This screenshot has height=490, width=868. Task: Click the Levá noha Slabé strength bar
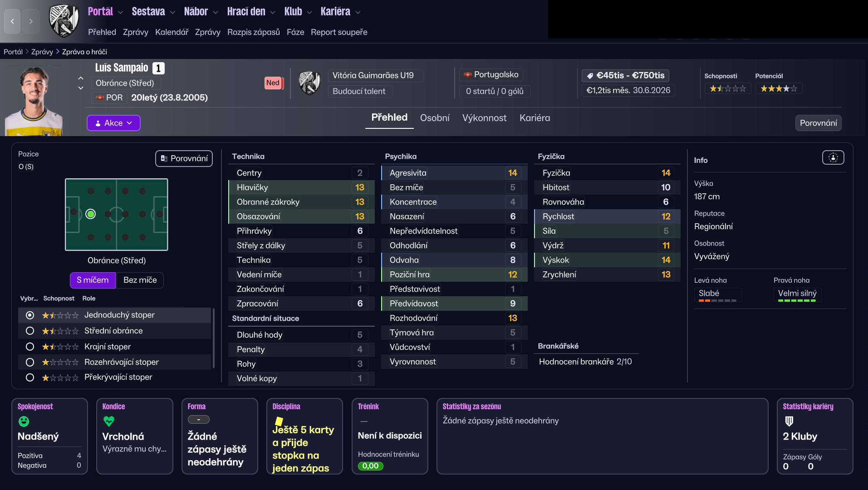pos(717,301)
